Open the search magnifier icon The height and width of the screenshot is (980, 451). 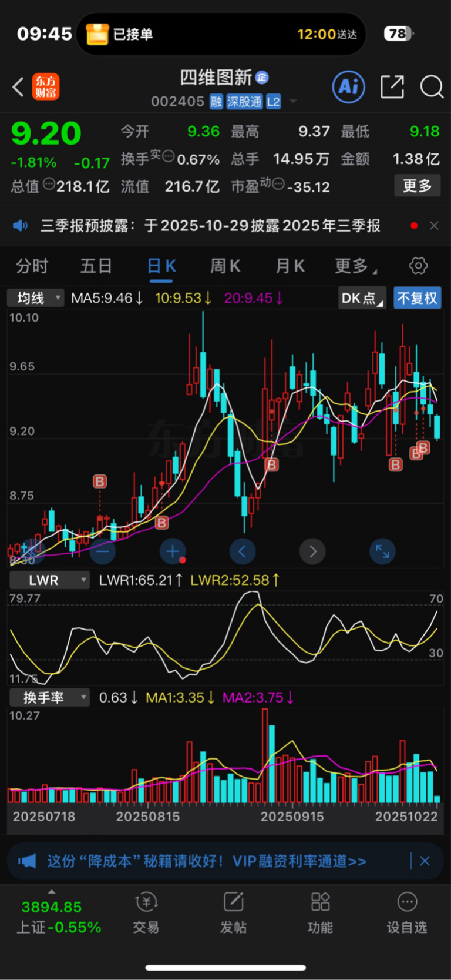coord(432,87)
